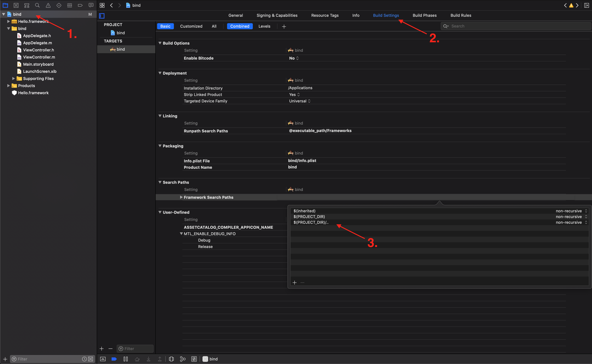Open the Issue navigator warning triangle
The image size is (592, 364).
[48, 5]
